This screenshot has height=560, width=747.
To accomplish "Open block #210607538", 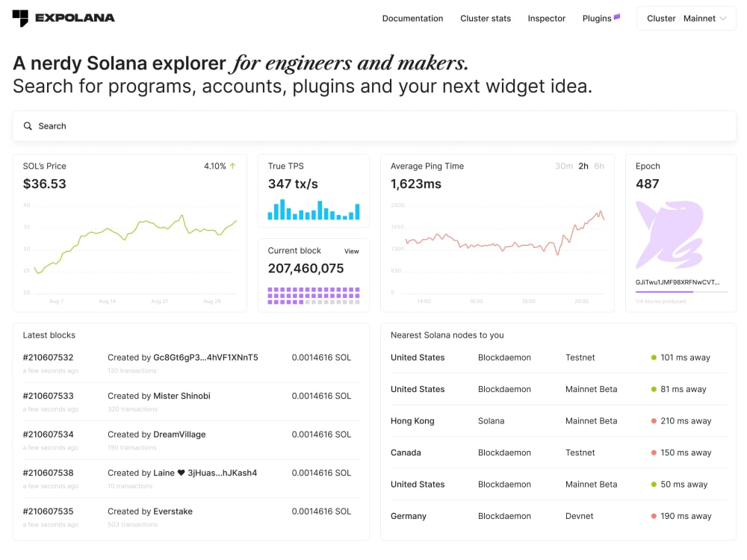I will pyautogui.click(x=48, y=473).
